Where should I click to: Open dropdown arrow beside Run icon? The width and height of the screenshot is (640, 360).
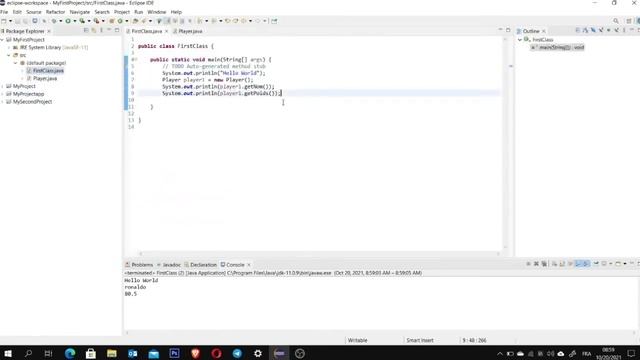tap(75, 21)
